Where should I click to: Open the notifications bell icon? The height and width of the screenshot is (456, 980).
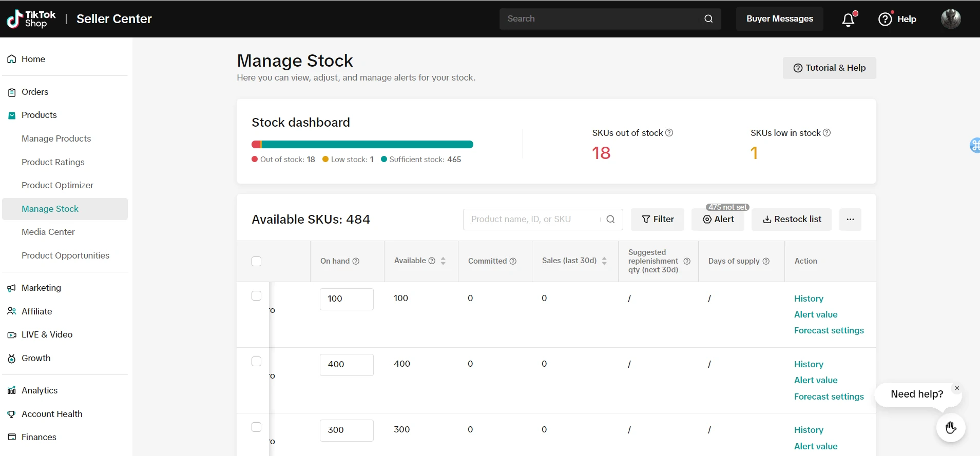tap(848, 19)
